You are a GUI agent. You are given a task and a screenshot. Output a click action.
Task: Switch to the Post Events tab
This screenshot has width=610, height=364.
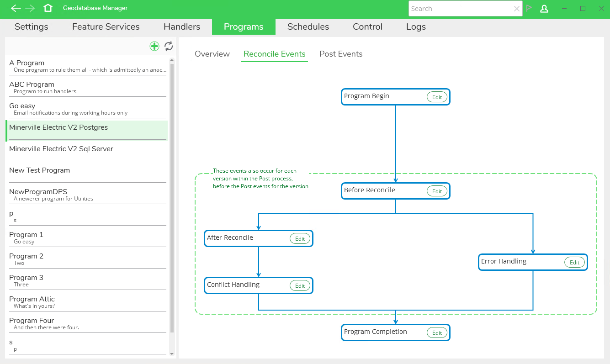(x=340, y=54)
